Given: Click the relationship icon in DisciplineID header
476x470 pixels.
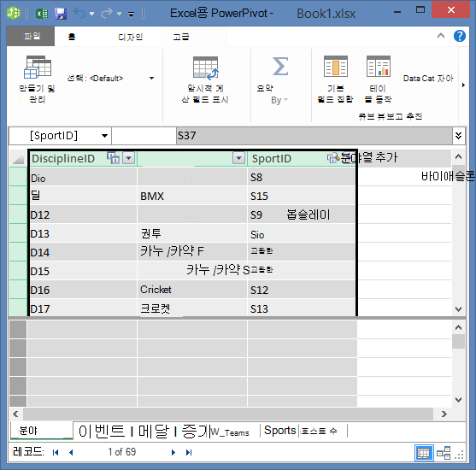Looking at the screenshot, I should point(114,158).
